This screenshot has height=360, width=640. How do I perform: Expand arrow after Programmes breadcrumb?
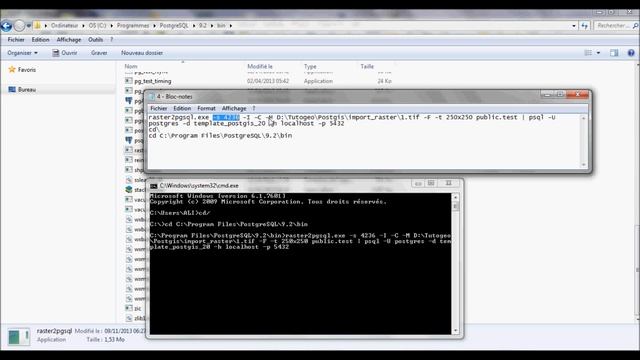pos(154,25)
